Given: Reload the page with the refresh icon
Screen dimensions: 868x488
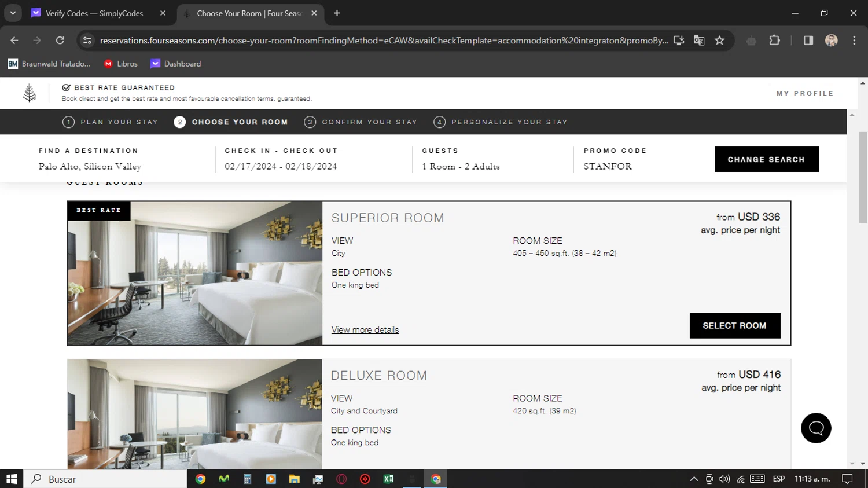Looking at the screenshot, I should pyautogui.click(x=60, y=41).
